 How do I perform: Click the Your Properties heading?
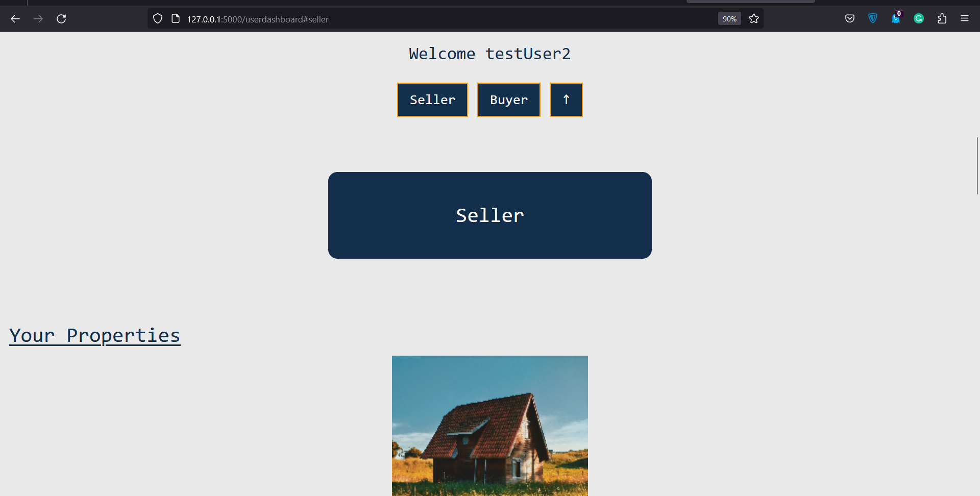[x=95, y=335]
